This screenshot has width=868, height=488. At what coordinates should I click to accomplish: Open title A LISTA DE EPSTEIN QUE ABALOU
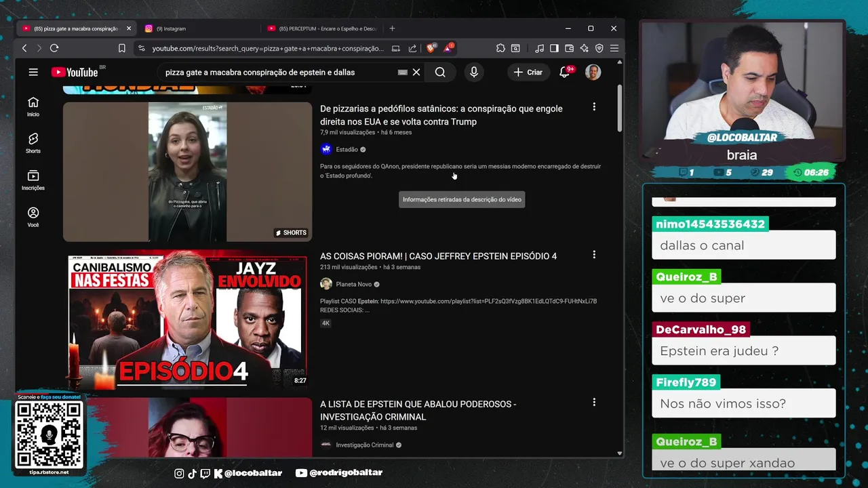click(418, 411)
